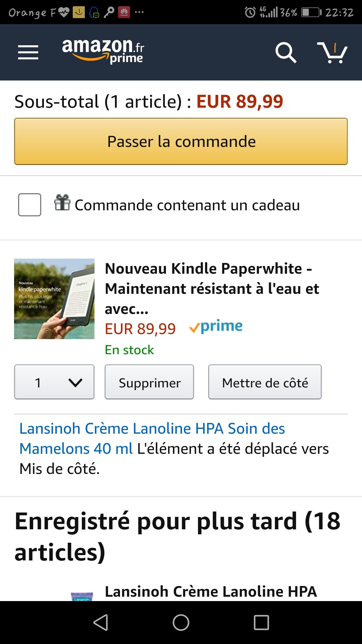This screenshot has width=362, height=644.
Task: Open the Lansinoh Crème Lanoline HPA link
Action: (x=152, y=438)
